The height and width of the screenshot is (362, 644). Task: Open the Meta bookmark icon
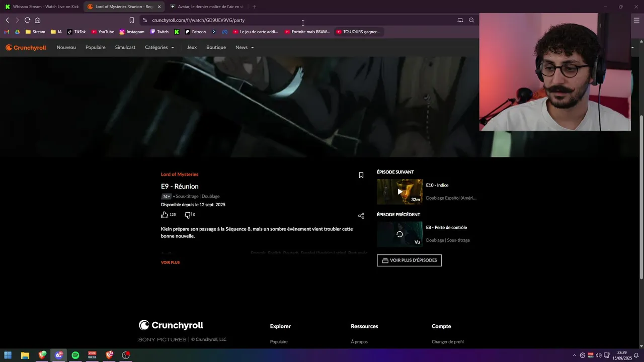[224, 32]
